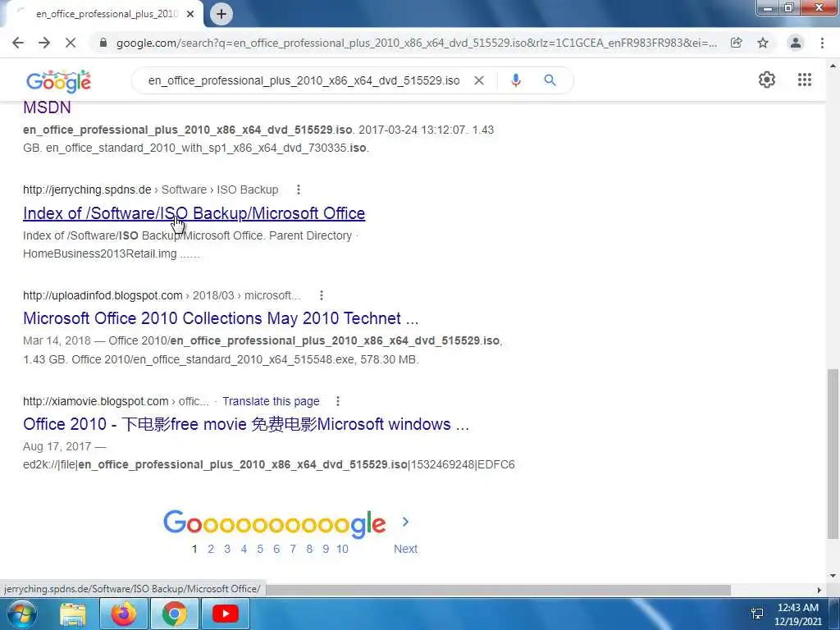The width and height of the screenshot is (840, 630).
Task: Launch Firefox from the taskbar
Action: click(124, 614)
